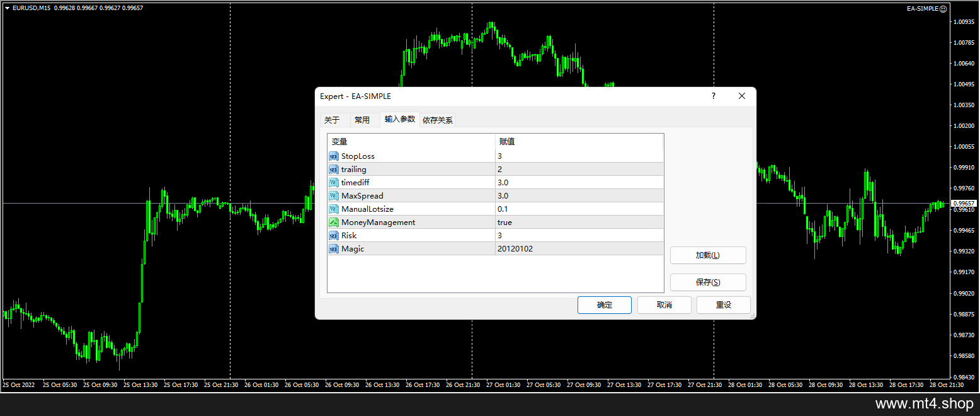Select the timediff variable name
The image size is (980, 416).
pos(355,182)
